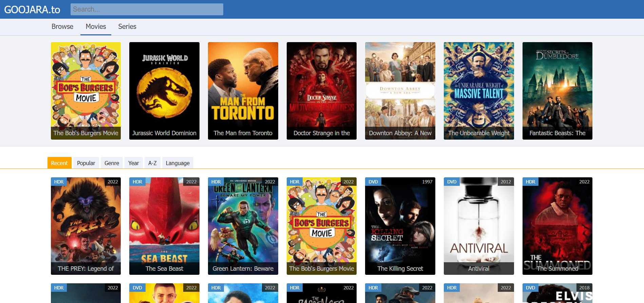Click 'Antiviral' title caption

coord(479,269)
